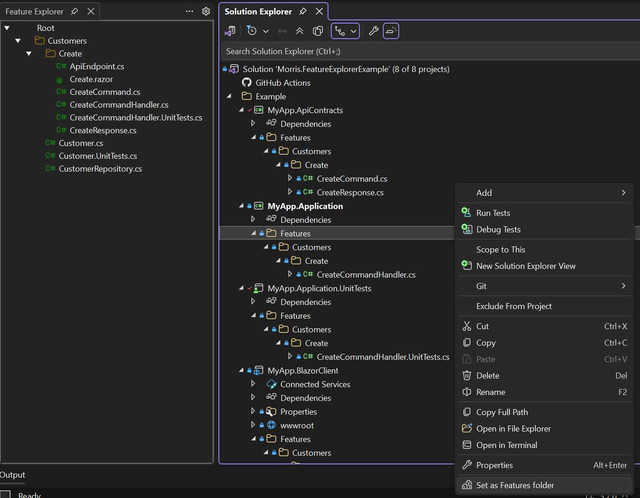640x498 pixels.
Task: Choose Set as Features folder
Action: [x=544, y=485]
